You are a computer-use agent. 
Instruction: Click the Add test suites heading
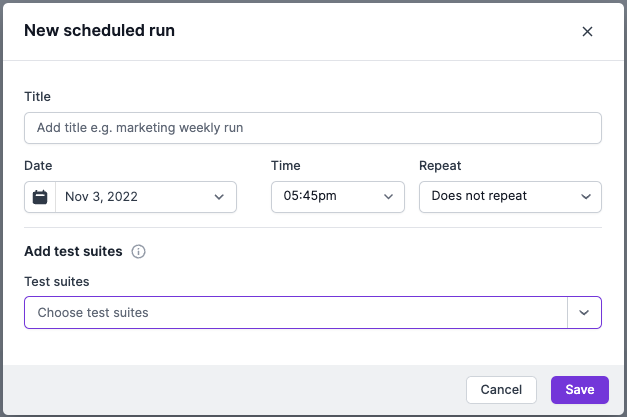[x=73, y=251]
